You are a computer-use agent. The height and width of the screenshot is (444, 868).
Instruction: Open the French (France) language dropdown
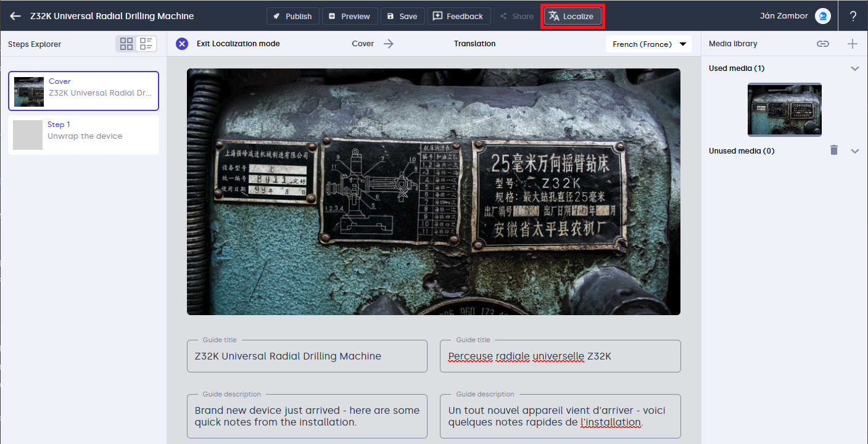click(648, 44)
